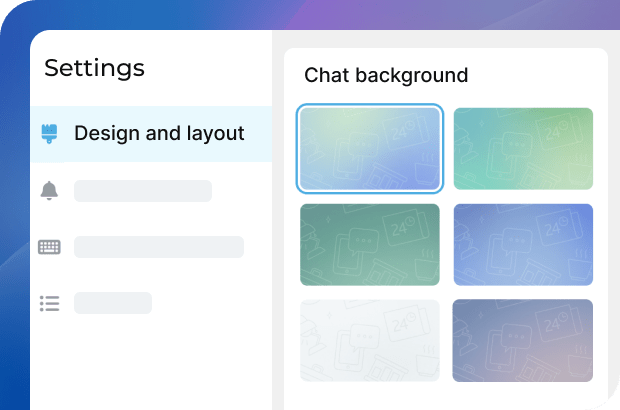Click the chat bubble doodle on periwinkle background
620x410 pixels.
[515, 241]
